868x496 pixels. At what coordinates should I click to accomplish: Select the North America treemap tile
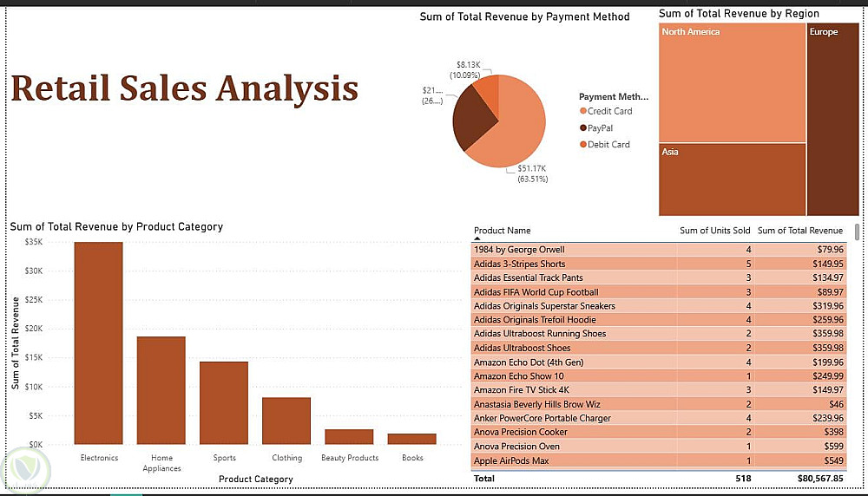coord(732,83)
